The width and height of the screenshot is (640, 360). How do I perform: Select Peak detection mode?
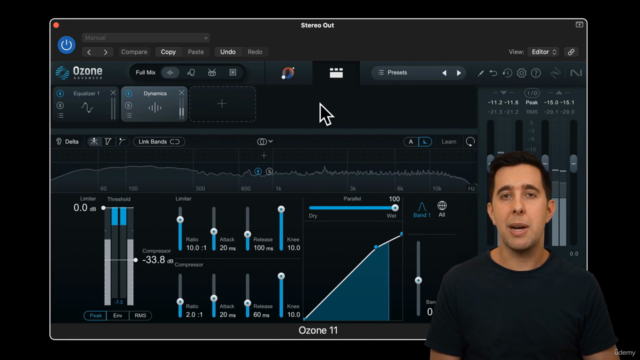(x=96, y=316)
